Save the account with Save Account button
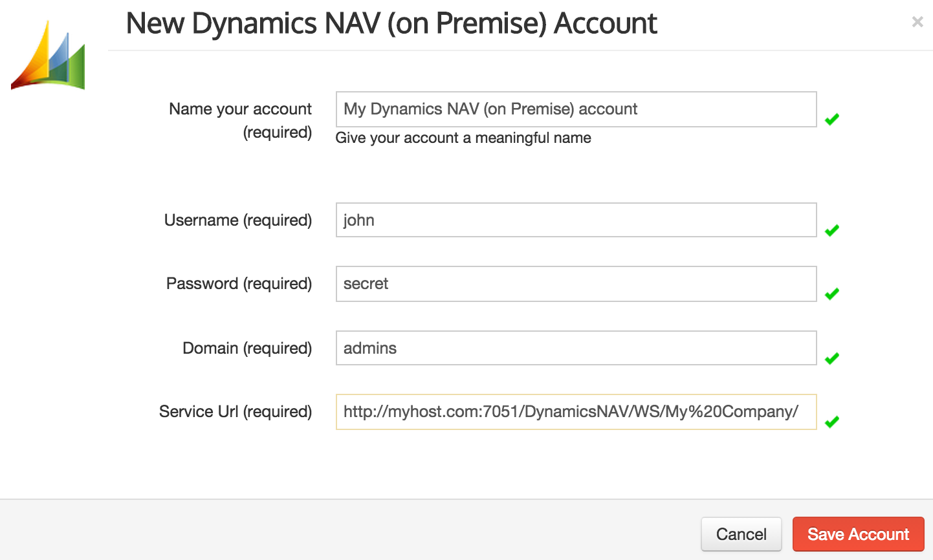The image size is (933, 560). coord(858,534)
